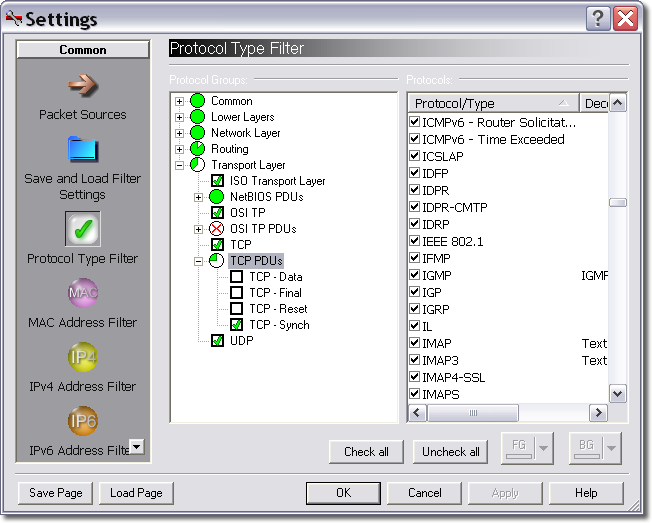Screen dimensions: 652x523
Task: Open the BG color dropdown arrow
Action: click(x=612, y=448)
